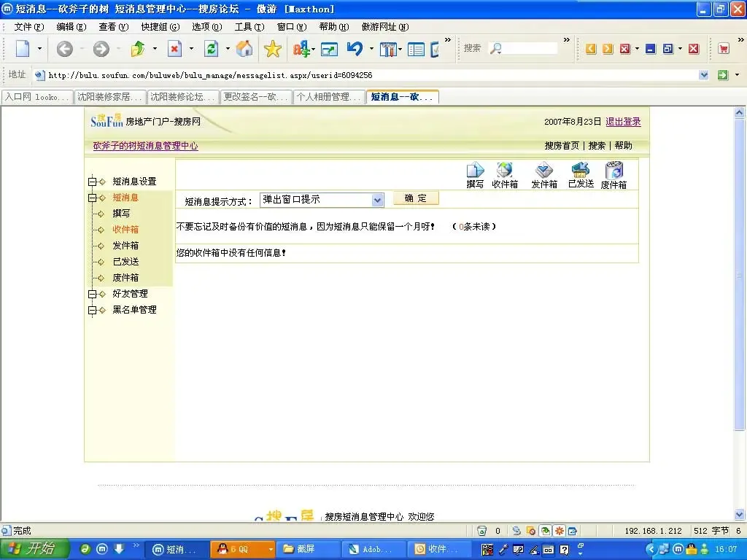Select 发件箱 in the left tree
Viewport: 747px width, 560px height.
[x=125, y=246]
